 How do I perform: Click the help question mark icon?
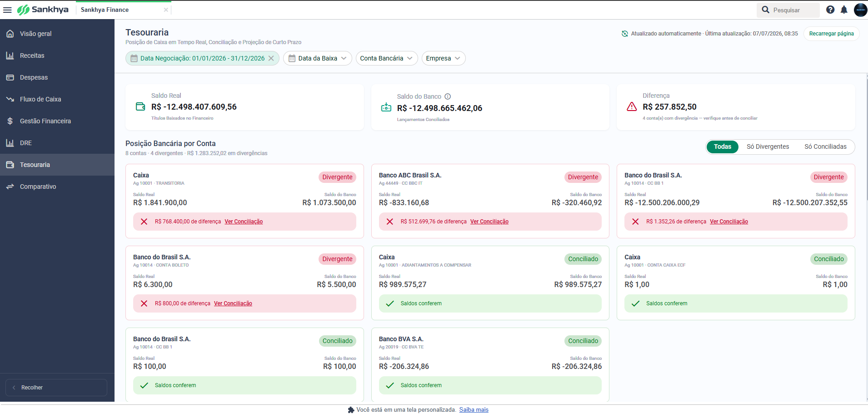click(x=830, y=10)
